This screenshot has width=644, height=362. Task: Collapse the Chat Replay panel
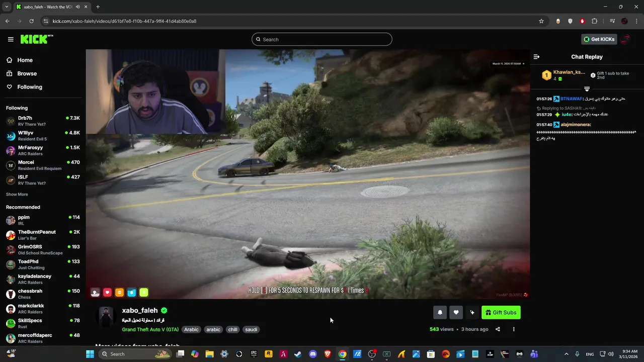point(536,57)
